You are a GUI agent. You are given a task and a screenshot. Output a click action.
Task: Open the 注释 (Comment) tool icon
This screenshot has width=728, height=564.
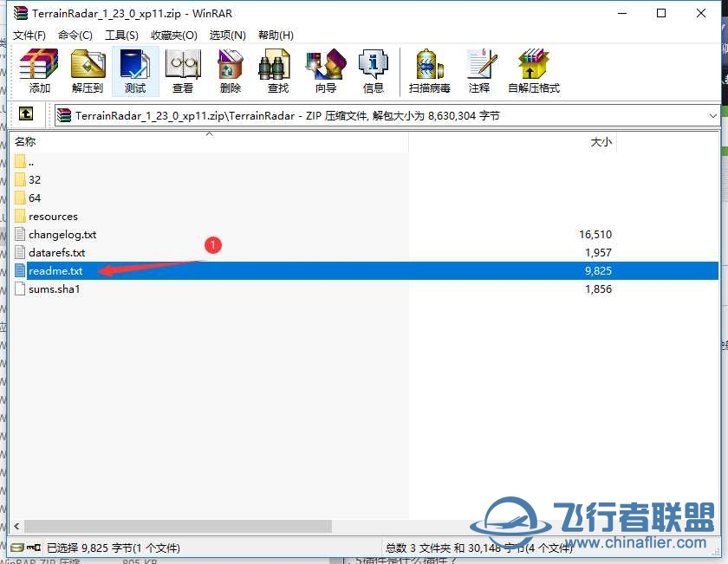(480, 69)
